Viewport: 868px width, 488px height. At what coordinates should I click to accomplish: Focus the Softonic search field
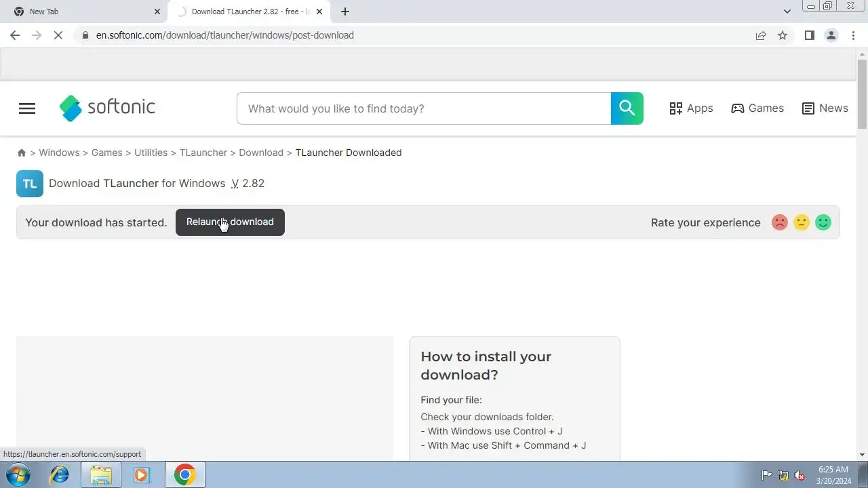pyautogui.click(x=424, y=108)
